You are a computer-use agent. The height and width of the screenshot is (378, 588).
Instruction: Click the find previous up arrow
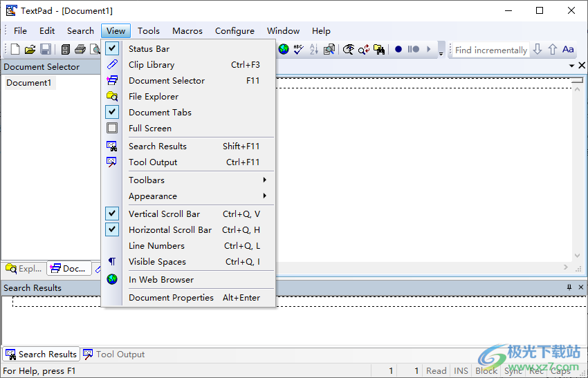point(553,49)
